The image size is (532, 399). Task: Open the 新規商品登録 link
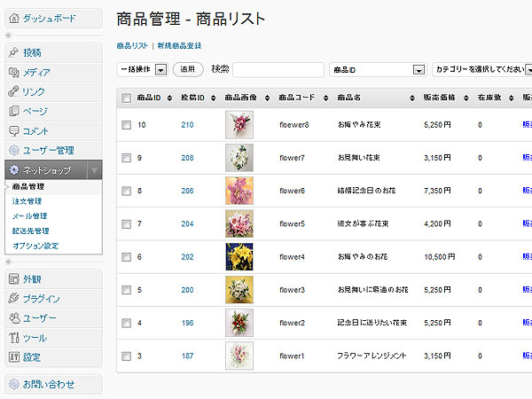(179, 46)
